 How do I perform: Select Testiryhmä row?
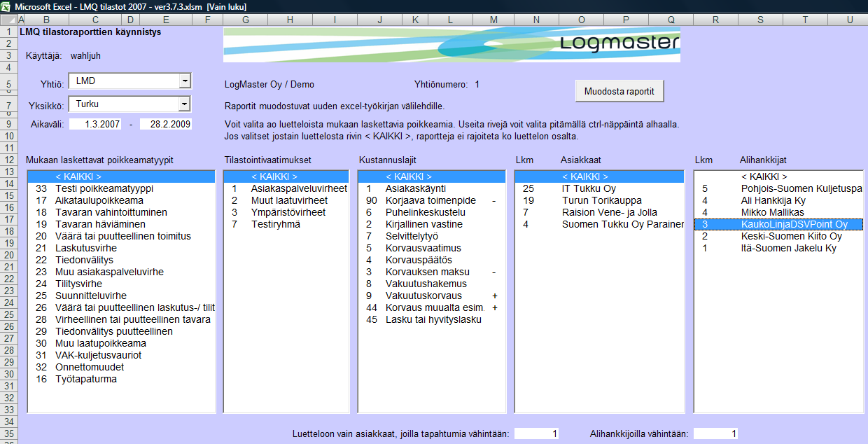coord(286,225)
